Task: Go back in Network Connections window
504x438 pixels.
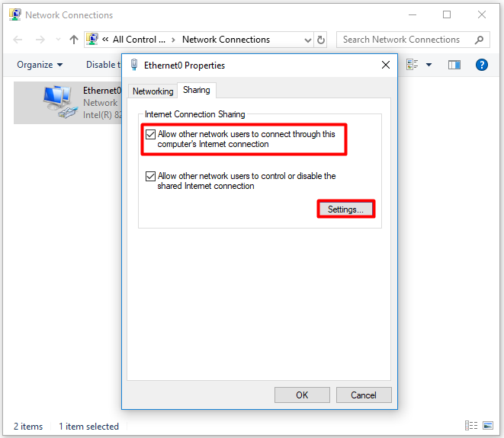Action: click(x=18, y=40)
